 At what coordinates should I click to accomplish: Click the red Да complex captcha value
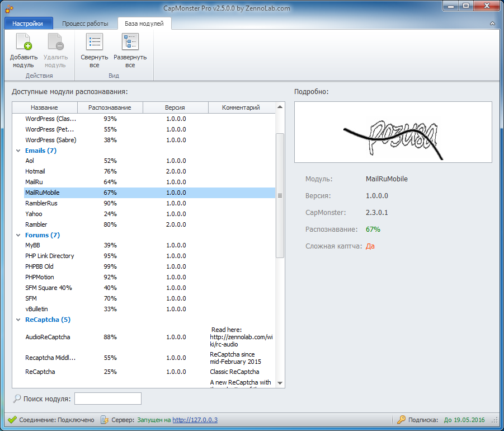(x=370, y=246)
